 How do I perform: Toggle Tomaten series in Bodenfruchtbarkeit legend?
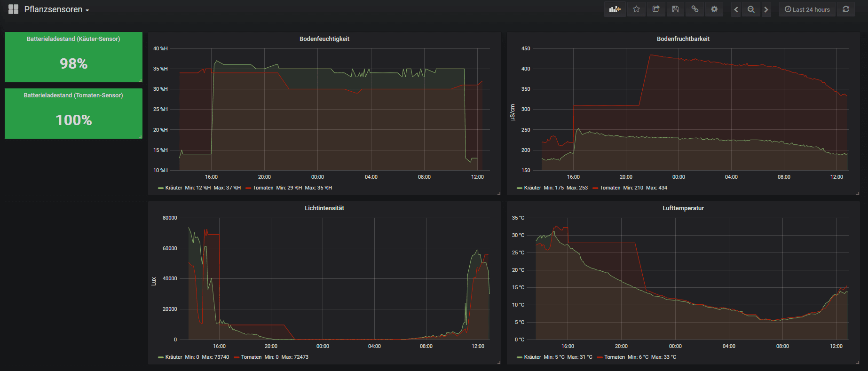(610, 188)
